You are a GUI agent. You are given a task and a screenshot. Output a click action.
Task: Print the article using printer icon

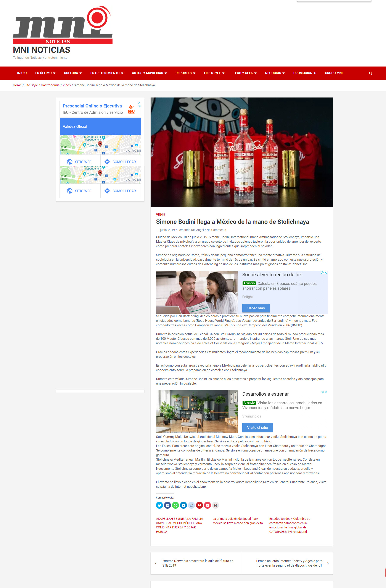[216, 505]
